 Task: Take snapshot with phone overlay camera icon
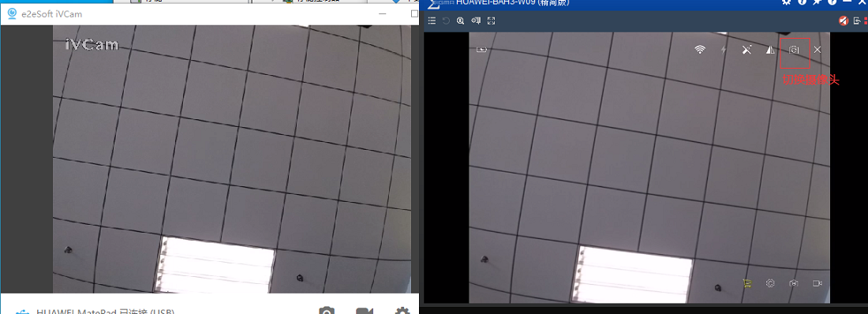[794, 283]
